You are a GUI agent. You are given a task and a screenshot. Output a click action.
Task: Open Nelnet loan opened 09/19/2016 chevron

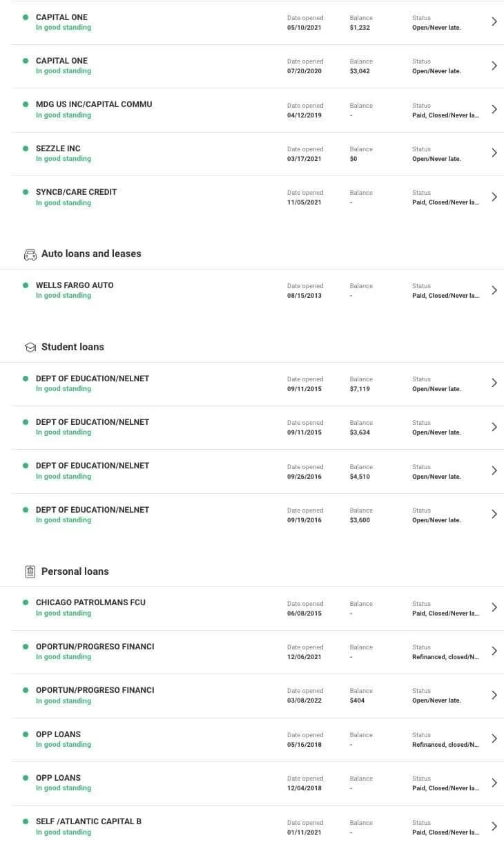click(x=494, y=514)
